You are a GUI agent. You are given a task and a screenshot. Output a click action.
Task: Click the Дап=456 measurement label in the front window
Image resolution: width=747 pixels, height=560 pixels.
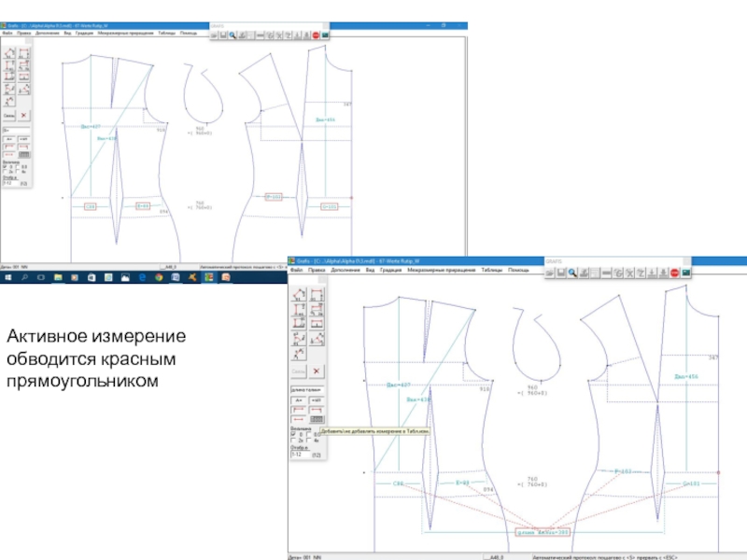click(x=686, y=376)
